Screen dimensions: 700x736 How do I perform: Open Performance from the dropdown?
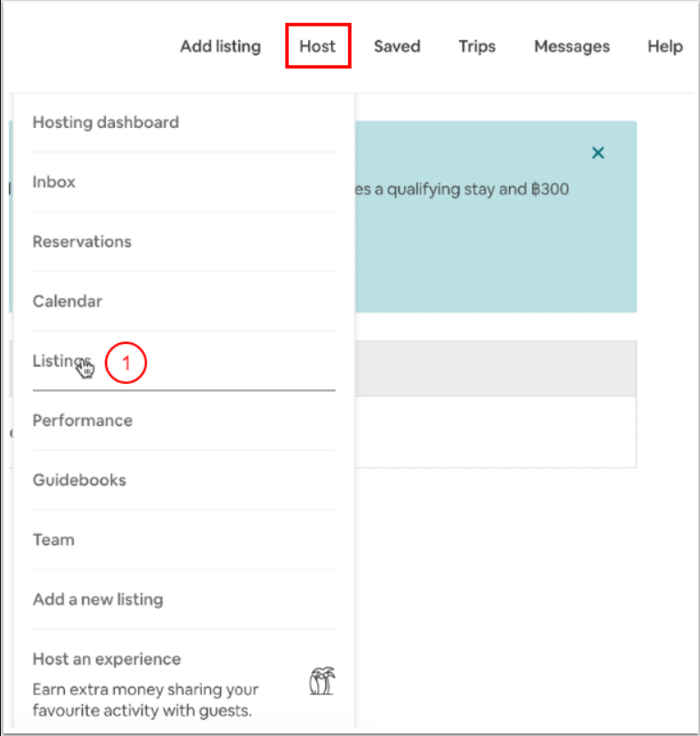point(82,421)
